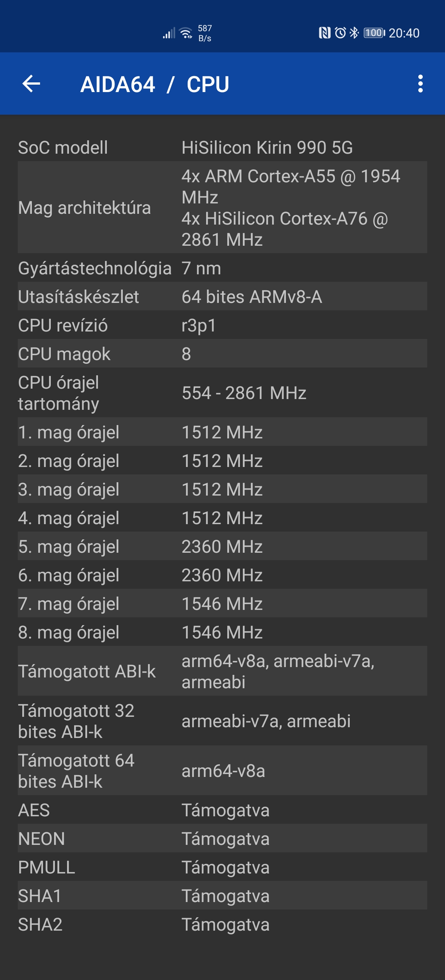Select the 5. mag órajel row
The image size is (445, 980).
222,546
